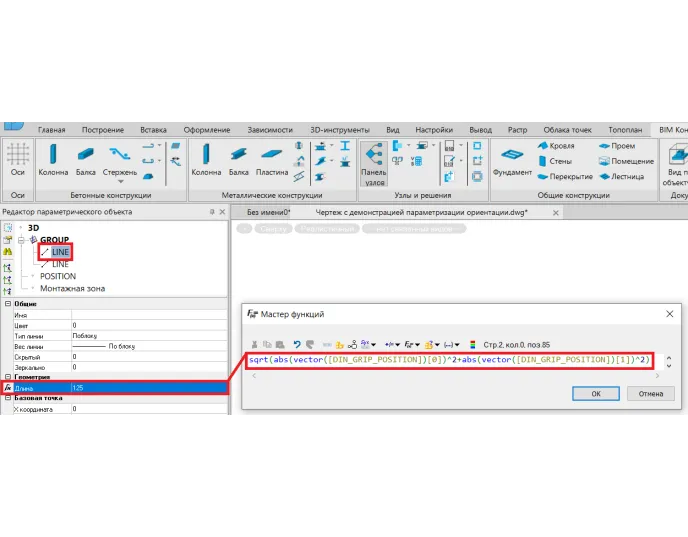This screenshot has width=688, height=537.
Task: Click formula field scroll-up arrow
Action: 669,358
